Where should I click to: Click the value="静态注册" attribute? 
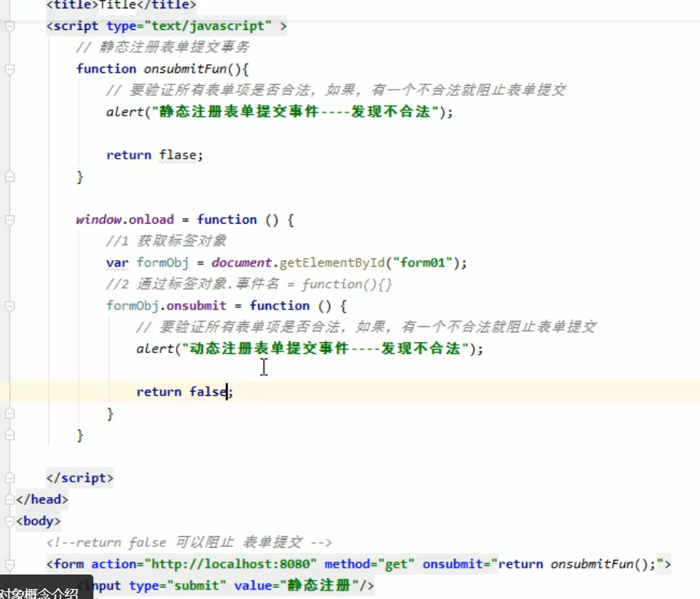pyautogui.click(x=296, y=585)
